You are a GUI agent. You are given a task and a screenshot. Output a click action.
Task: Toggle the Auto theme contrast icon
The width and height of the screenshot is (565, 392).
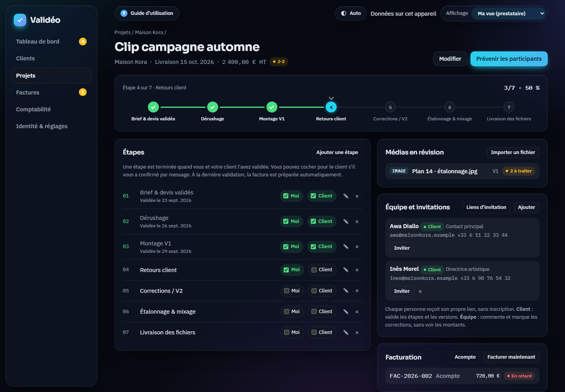coord(344,13)
